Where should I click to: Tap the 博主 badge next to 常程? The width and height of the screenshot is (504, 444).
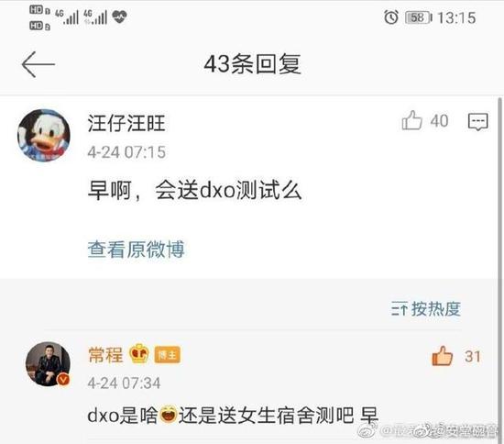(x=167, y=355)
